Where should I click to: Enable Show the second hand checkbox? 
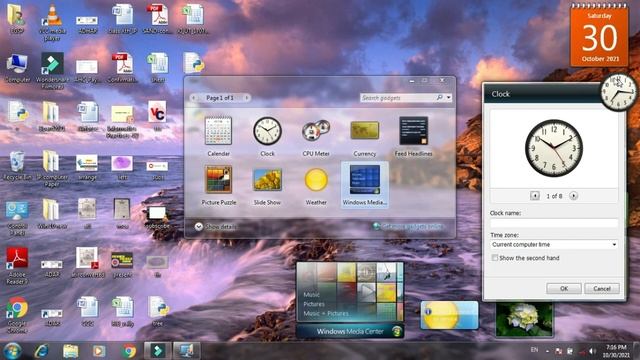(x=495, y=258)
